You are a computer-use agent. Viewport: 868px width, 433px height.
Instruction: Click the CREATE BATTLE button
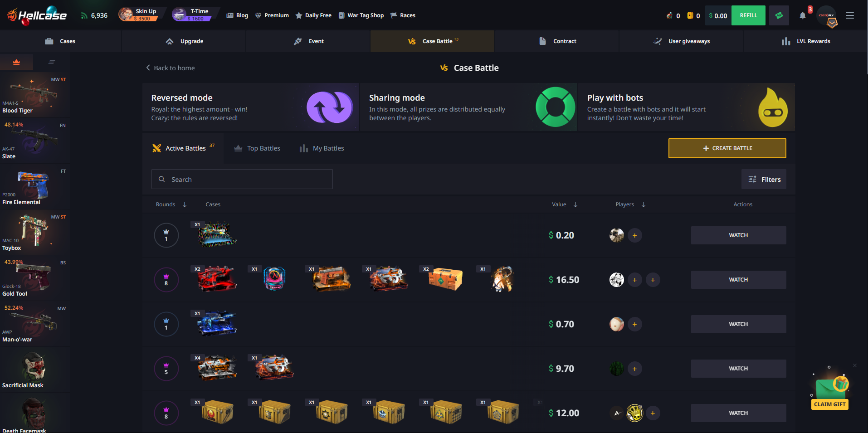[x=727, y=148]
